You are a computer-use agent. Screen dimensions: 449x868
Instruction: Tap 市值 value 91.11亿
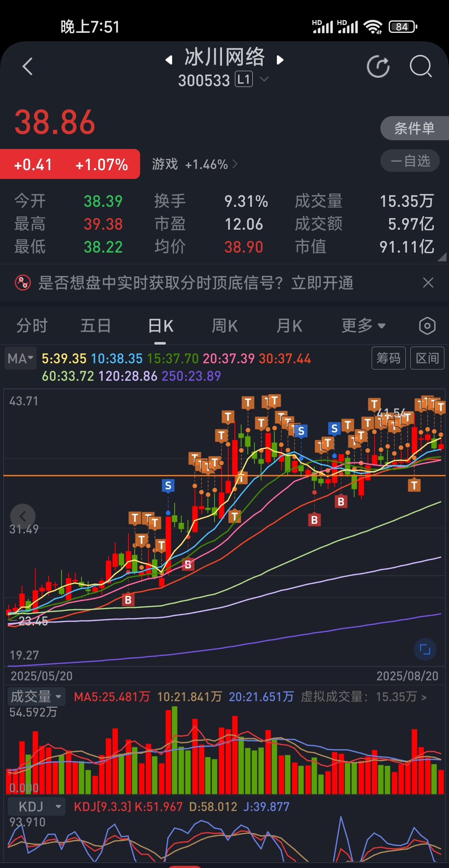pyautogui.click(x=407, y=247)
